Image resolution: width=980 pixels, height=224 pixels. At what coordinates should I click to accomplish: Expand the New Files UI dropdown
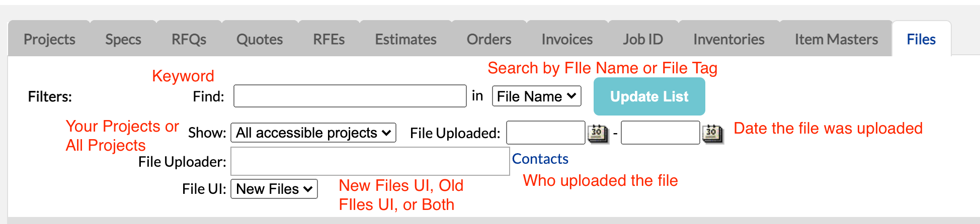coord(274,189)
